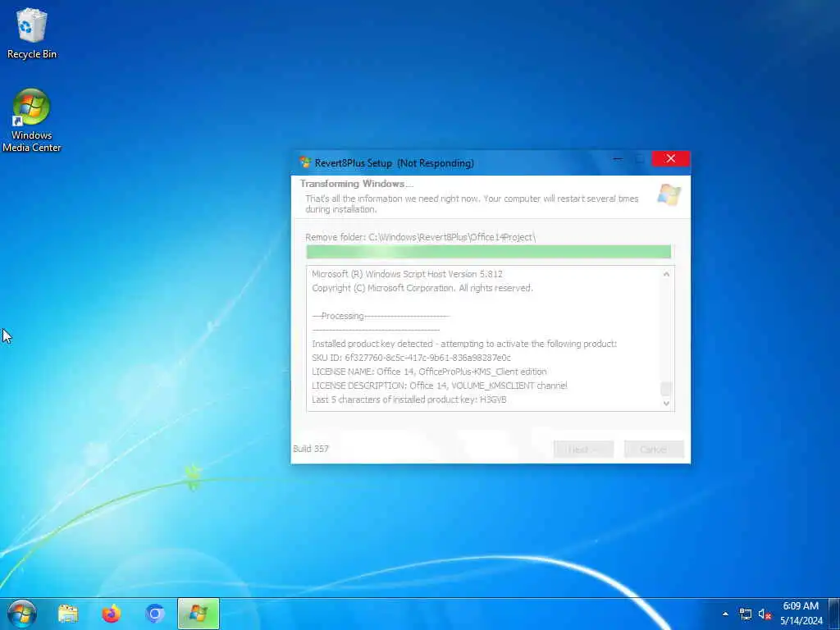840x630 pixels.
Task: Click the 'Last 5 characters' log line
Action: click(409, 399)
